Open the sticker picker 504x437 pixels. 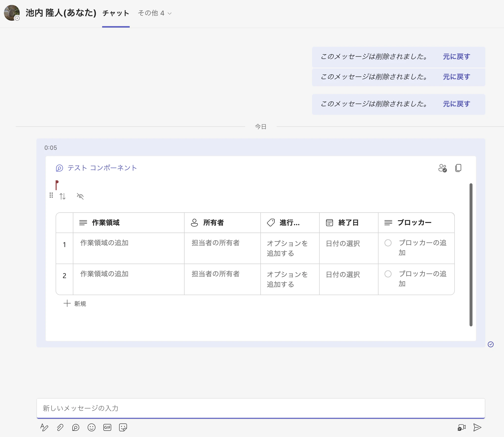pos(123,427)
